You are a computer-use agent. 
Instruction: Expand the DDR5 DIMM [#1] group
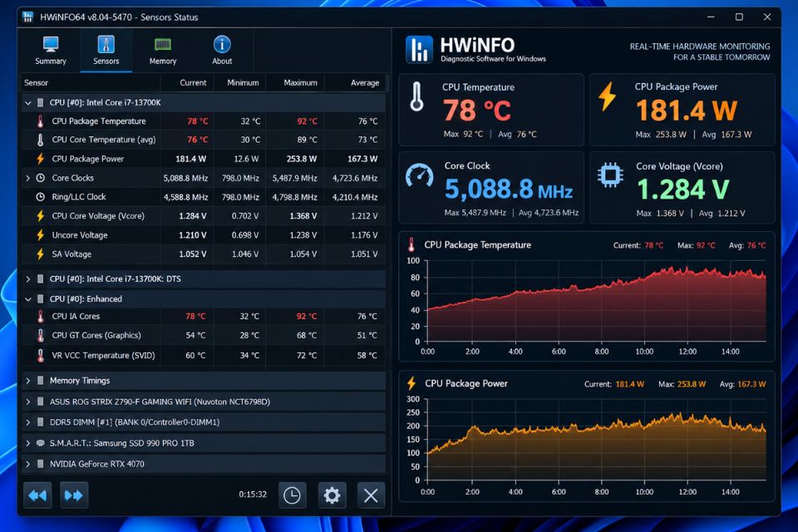(28, 422)
